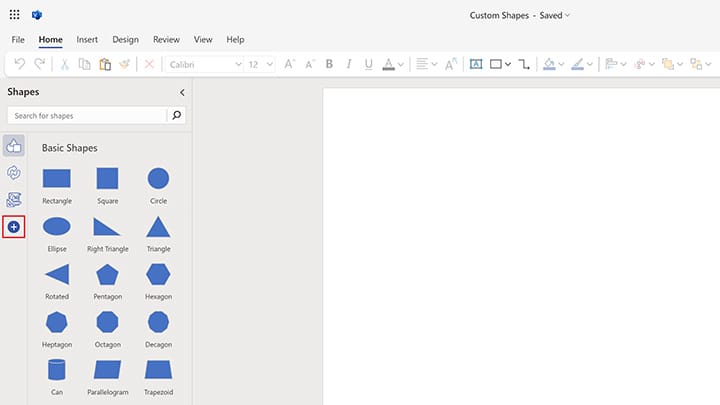The width and height of the screenshot is (720, 405).
Task: Select the Connector tool icon
Action: (525, 64)
